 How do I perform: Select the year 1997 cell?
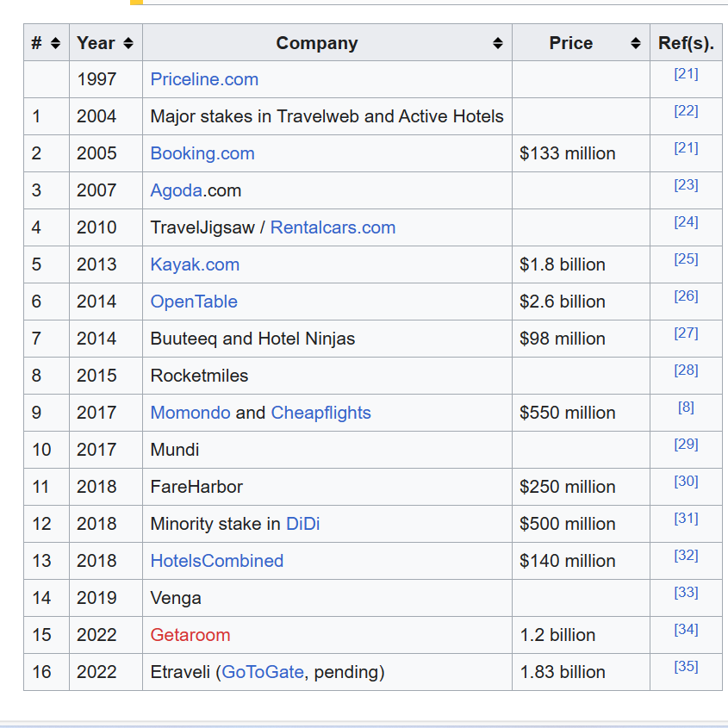(x=106, y=79)
